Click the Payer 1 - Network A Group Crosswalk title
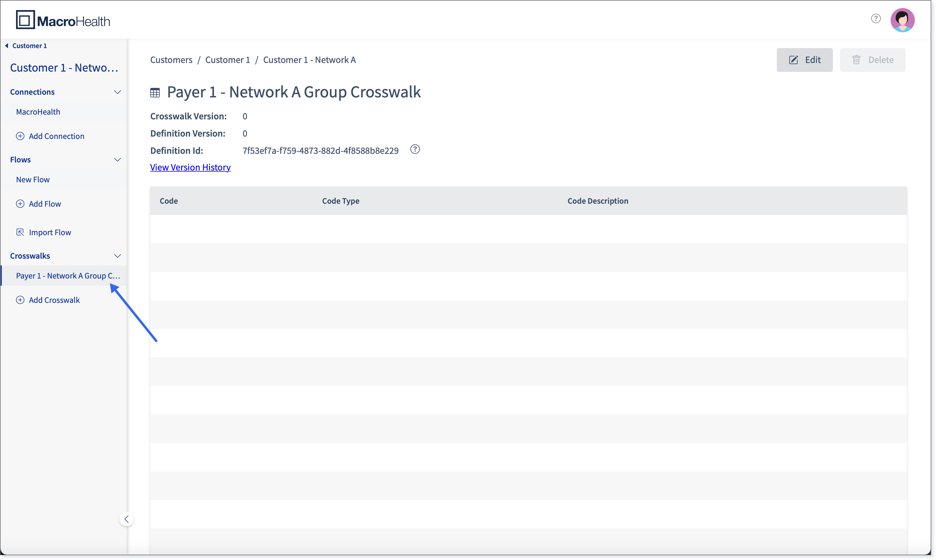This screenshot has width=936, height=560. click(294, 92)
